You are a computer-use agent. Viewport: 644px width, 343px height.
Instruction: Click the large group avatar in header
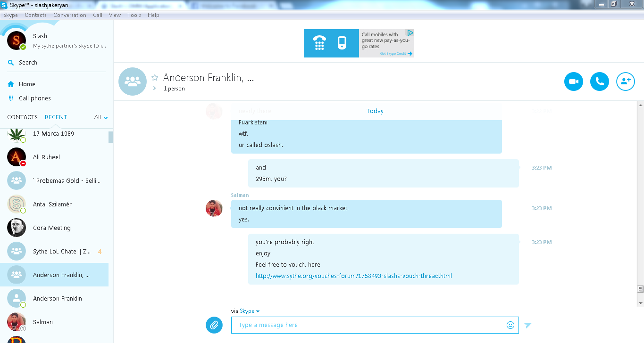click(x=133, y=82)
